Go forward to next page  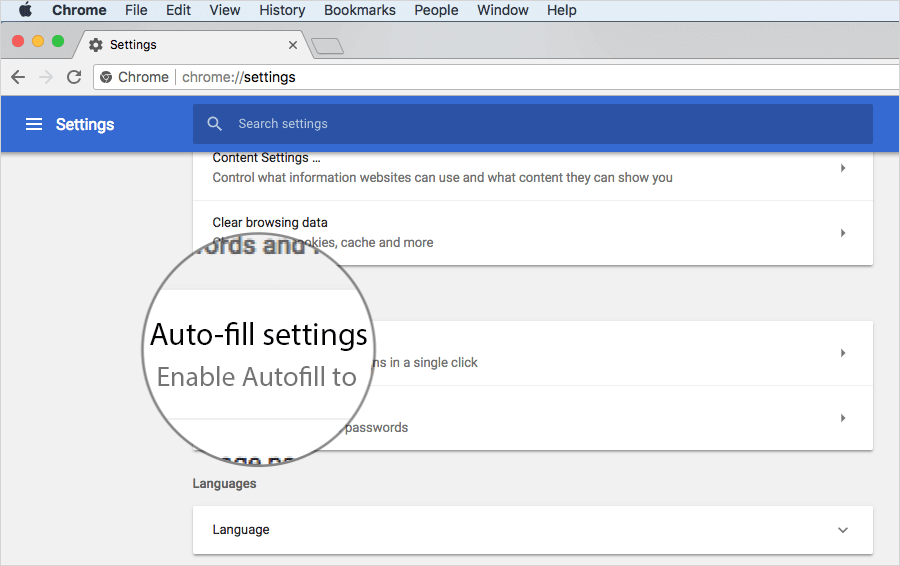46,77
